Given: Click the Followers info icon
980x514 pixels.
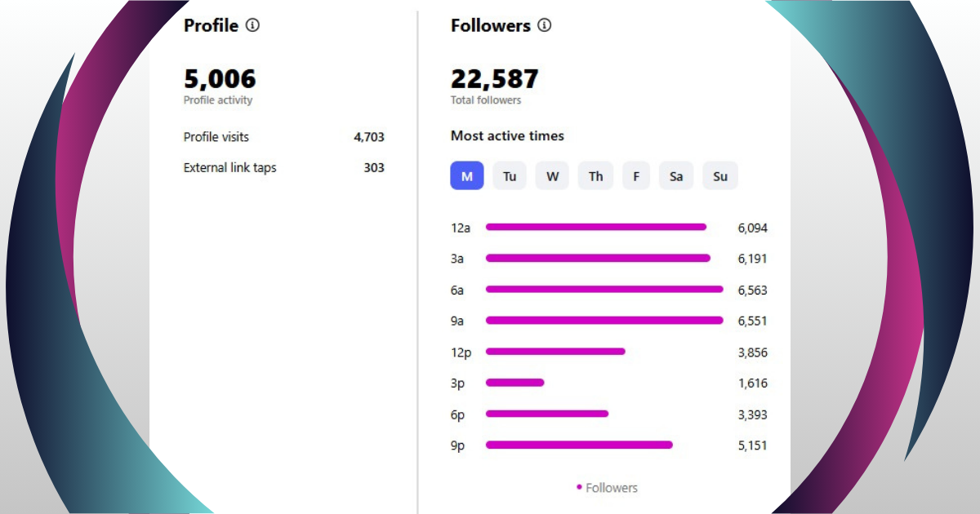Looking at the screenshot, I should click(x=545, y=25).
